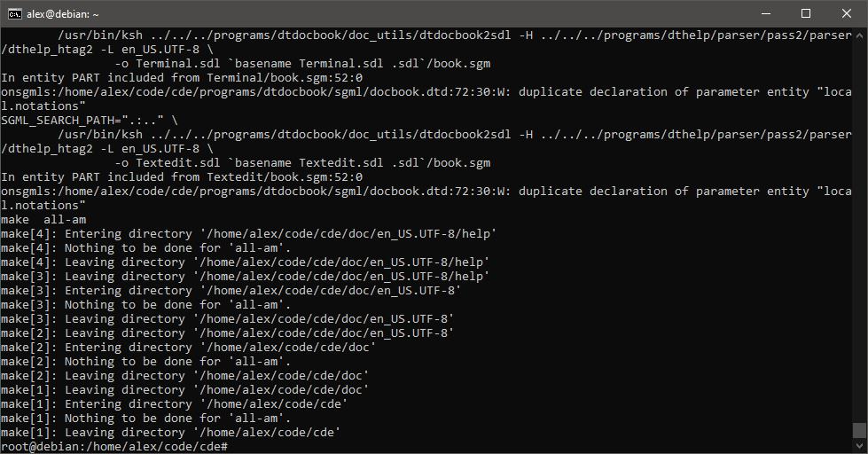Image resolution: width=868 pixels, height=454 pixels.
Task: Click the scrollbar thumb near the bottom
Action: 859,430
